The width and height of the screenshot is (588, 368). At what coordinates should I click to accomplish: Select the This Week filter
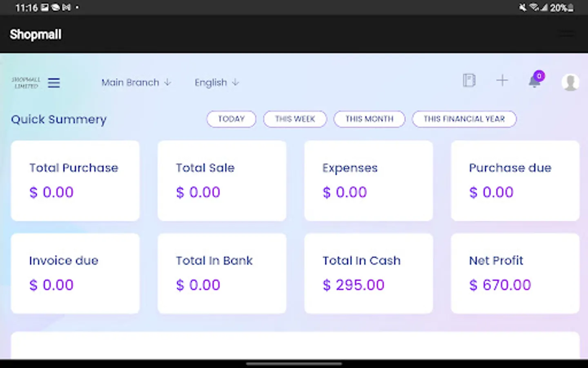click(x=295, y=119)
